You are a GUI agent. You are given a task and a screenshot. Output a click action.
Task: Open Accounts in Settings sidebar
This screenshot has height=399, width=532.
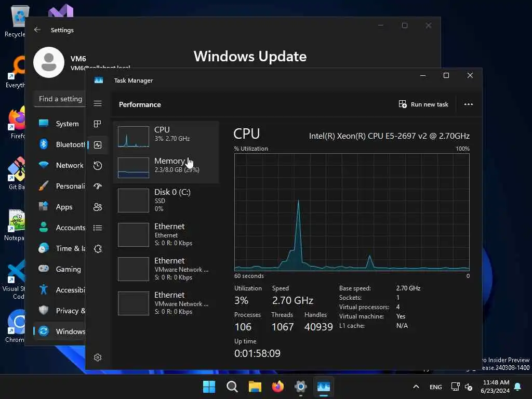60,228
